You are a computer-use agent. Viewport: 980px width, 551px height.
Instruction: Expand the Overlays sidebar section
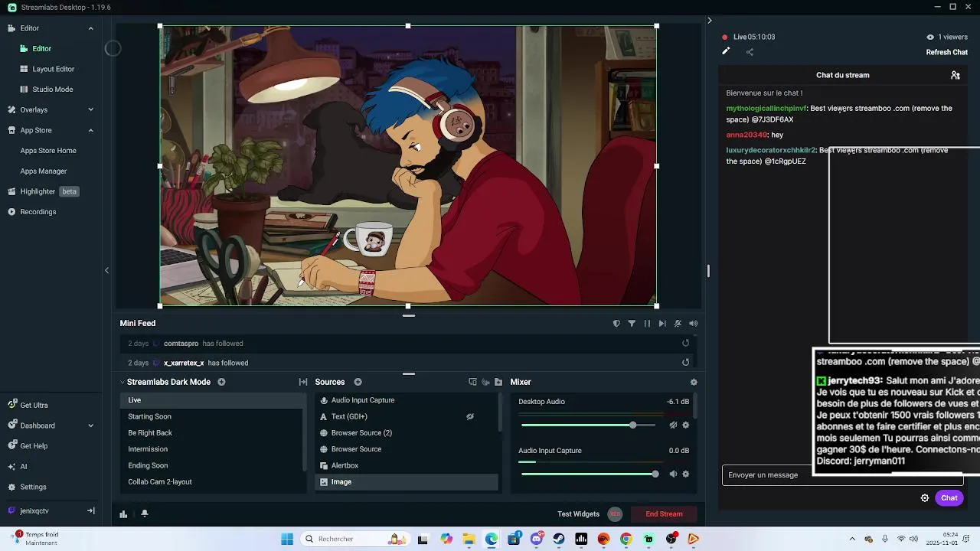click(x=90, y=109)
